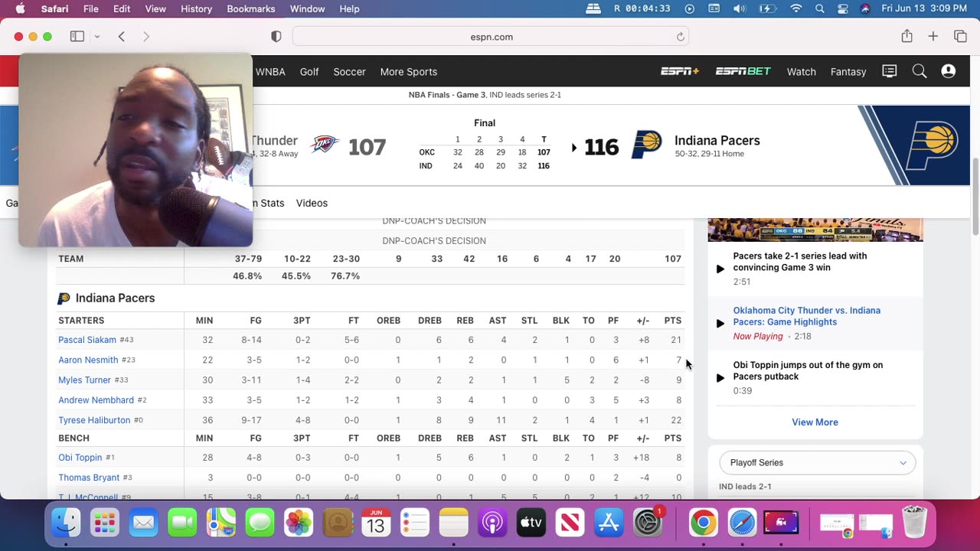
Task: Open the Safari File menu
Action: pos(91,8)
